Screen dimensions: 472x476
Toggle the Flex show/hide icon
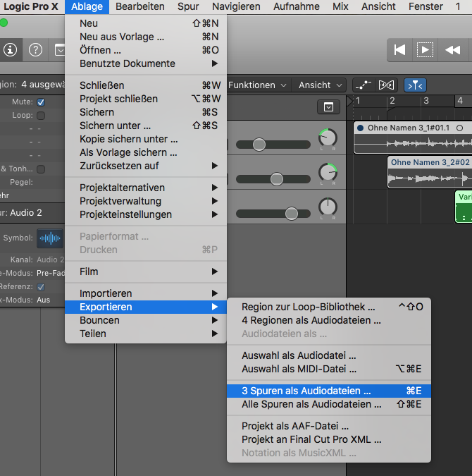click(x=387, y=85)
